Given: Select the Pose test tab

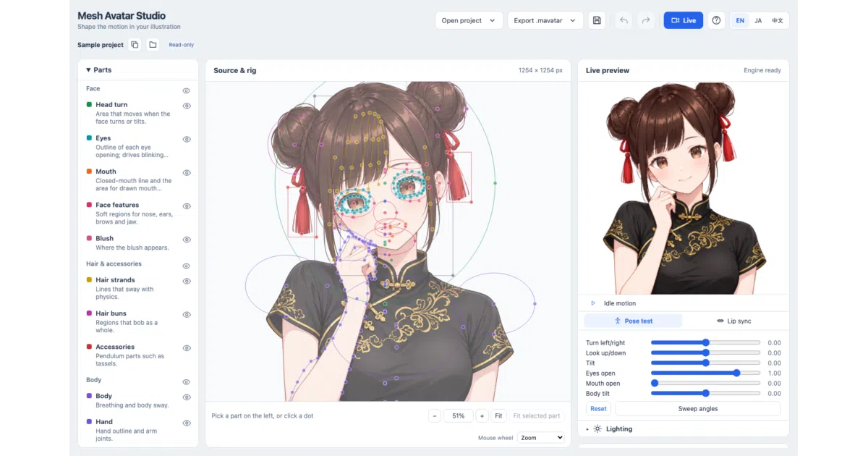Looking at the screenshot, I should [633, 321].
